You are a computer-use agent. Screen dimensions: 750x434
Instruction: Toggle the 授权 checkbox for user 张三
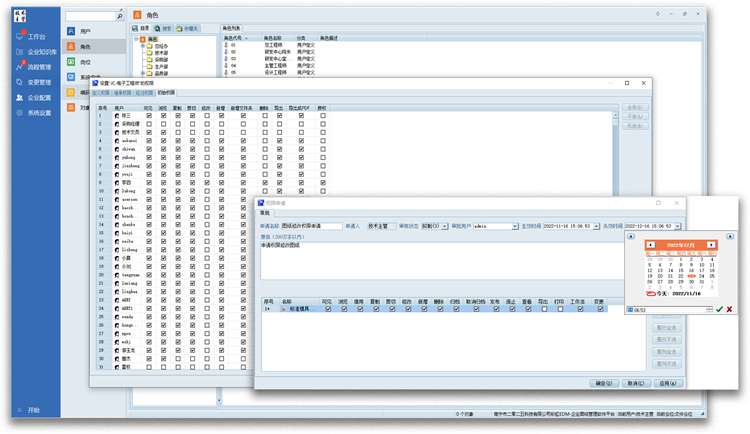[x=322, y=116]
